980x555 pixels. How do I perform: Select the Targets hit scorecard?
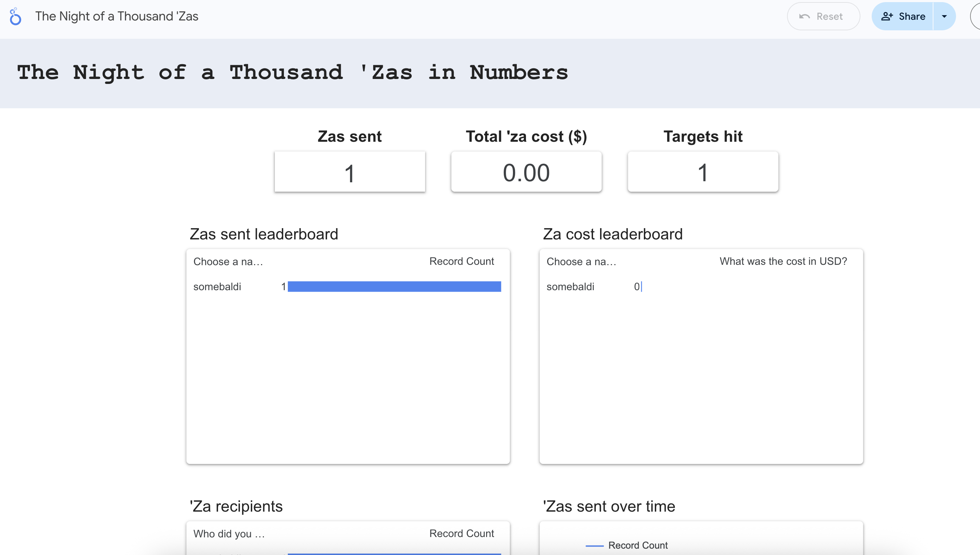coord(703,172)
